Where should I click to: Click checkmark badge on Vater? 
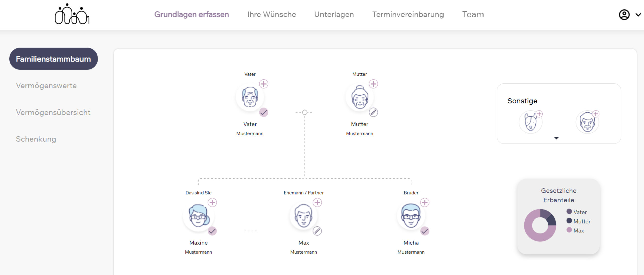pyautogui.click(x=263, y=112)
